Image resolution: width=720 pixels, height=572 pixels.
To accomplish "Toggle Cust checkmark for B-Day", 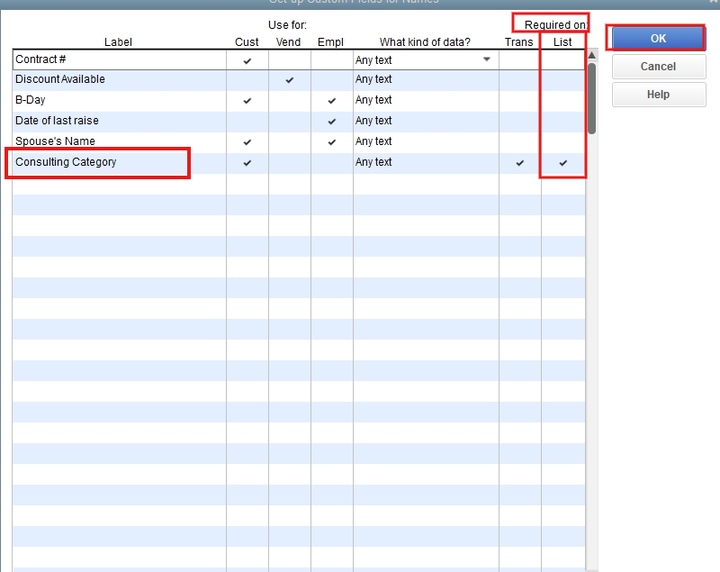I will tap(247, 101).
